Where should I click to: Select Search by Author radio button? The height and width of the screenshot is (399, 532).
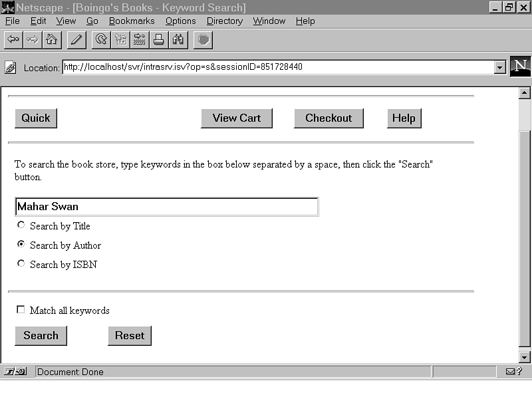tap(21, 244)
